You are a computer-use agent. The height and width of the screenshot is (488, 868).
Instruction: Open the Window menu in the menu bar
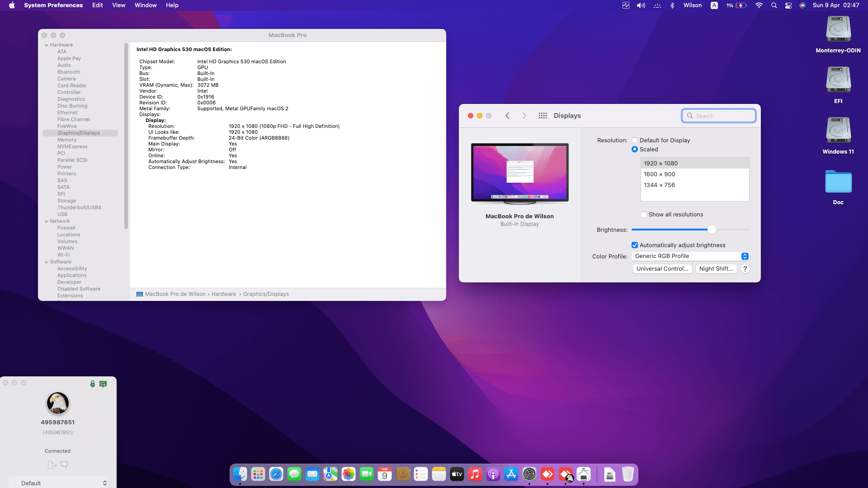(145, 5)
